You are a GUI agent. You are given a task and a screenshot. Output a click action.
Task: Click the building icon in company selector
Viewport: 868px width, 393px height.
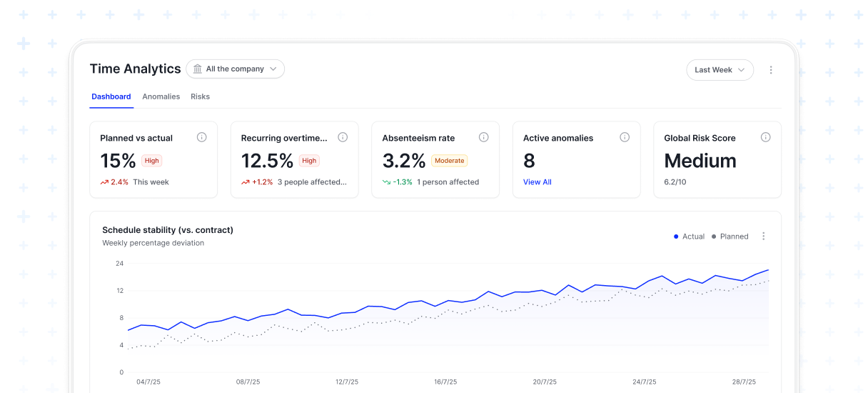(x=198, y=69)
